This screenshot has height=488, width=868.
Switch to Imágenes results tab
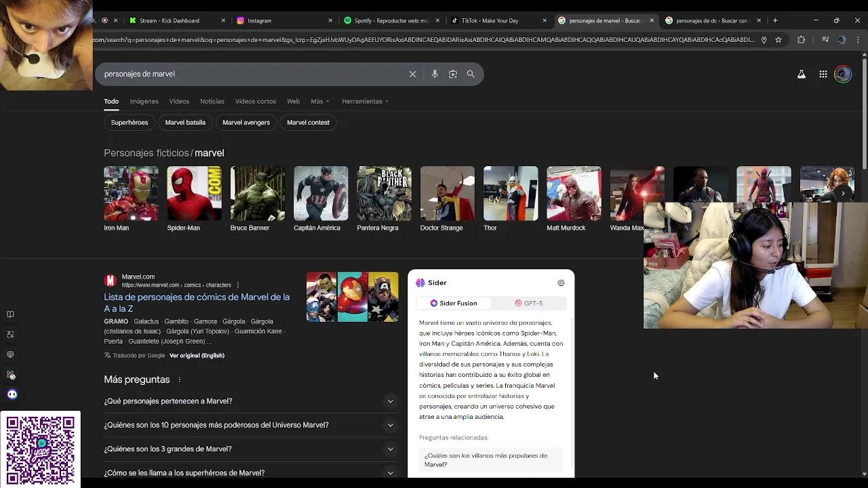(144, 101)
